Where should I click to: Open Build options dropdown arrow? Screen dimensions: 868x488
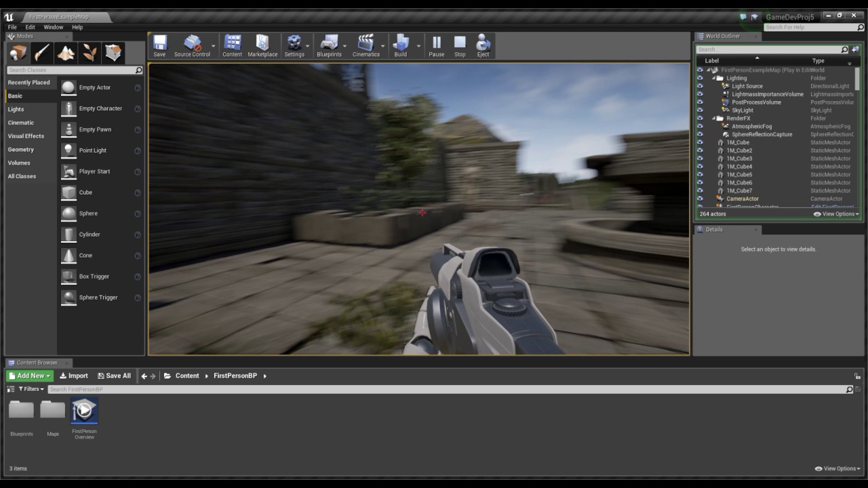(418, 46)
